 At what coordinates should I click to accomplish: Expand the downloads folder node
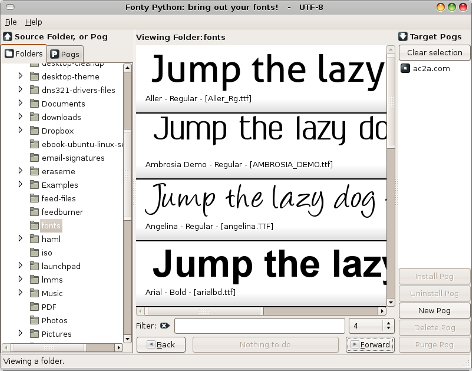(x=20, y=117)
